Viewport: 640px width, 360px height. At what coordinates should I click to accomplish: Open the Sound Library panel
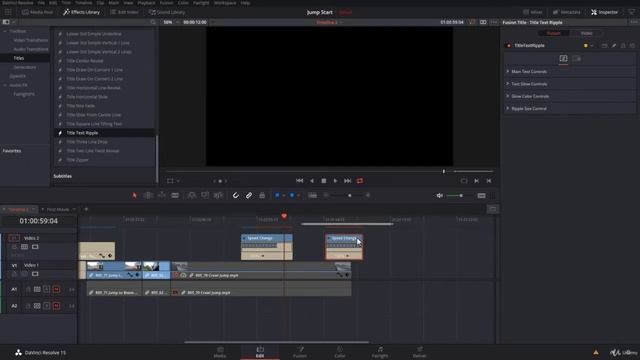[x=167, y=12]
